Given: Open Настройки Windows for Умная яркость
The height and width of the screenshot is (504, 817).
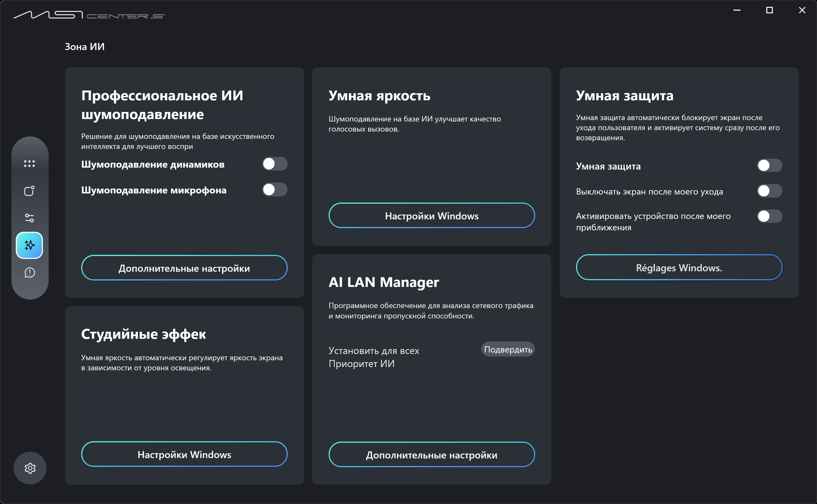Looking at the screenshot, I should click(x=432, y=216).
